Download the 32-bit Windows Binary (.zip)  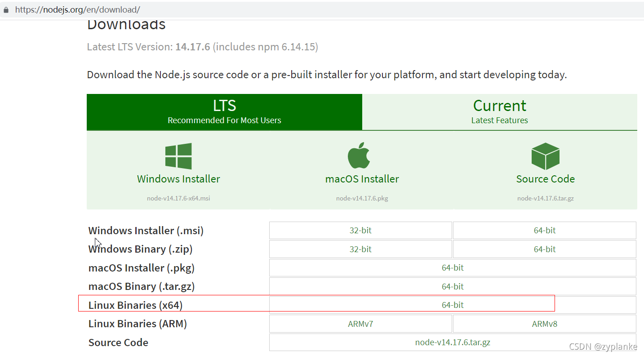[360, 249]
